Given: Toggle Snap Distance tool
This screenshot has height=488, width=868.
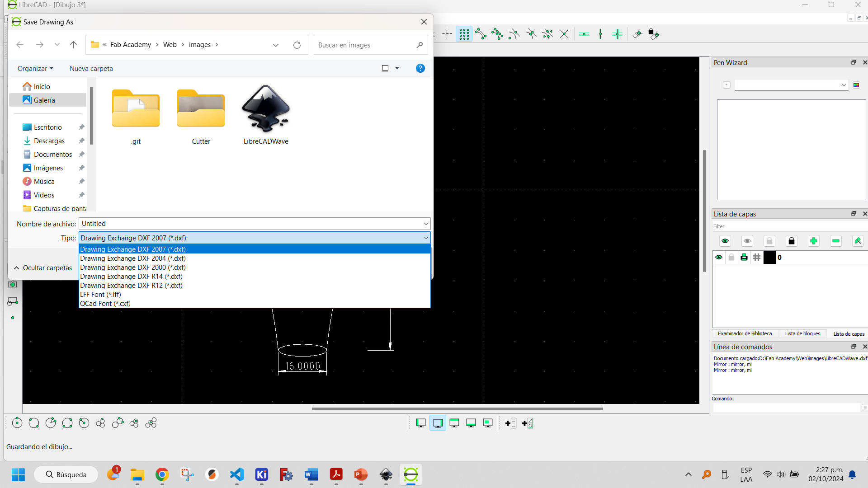Looking at the screenshot, I should coord(547,34).
